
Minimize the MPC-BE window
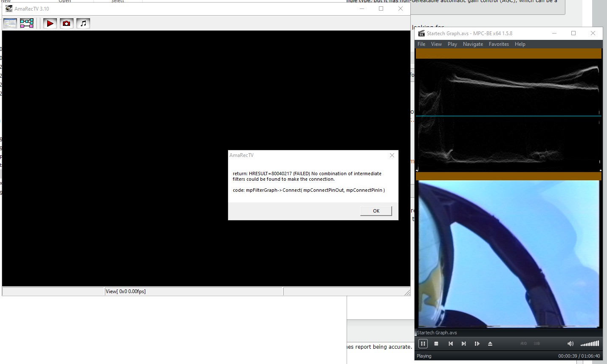554,33
